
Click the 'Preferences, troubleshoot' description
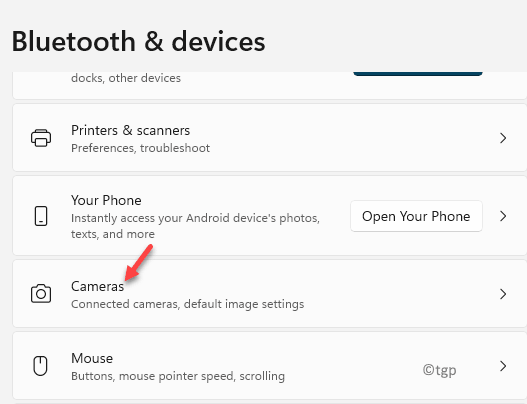(140, 148)
